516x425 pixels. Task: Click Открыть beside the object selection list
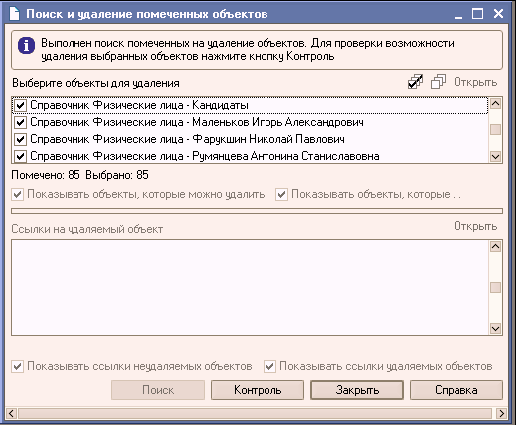[476, 82]
